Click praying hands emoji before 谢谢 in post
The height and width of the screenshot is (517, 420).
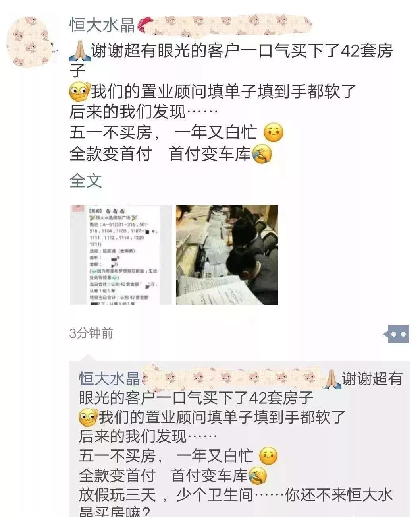click(79, 51)
